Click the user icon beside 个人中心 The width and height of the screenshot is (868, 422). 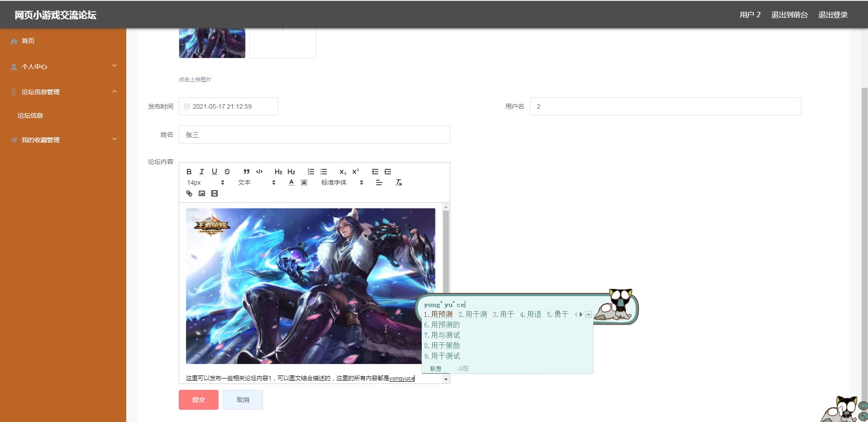[14, 67]
